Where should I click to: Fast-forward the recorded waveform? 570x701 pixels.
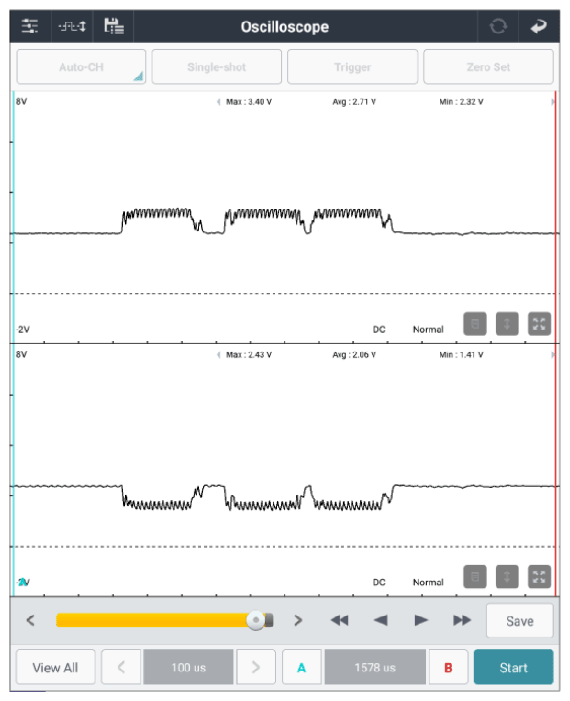(461, 620)
